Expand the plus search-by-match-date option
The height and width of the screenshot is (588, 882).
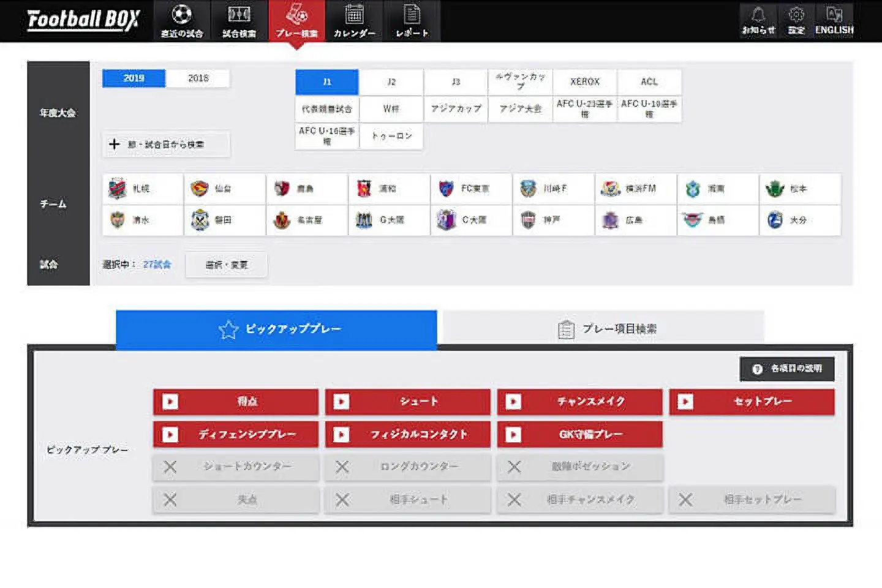[115, 145]
